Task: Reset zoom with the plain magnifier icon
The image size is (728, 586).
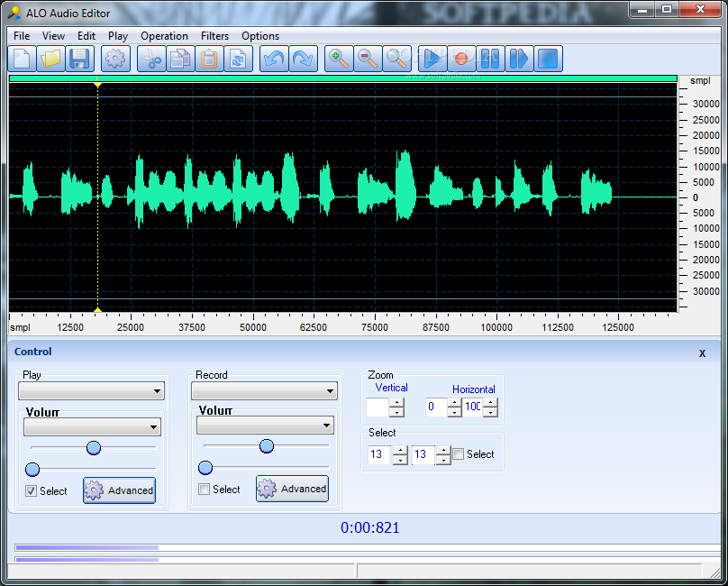Action: 396,59
